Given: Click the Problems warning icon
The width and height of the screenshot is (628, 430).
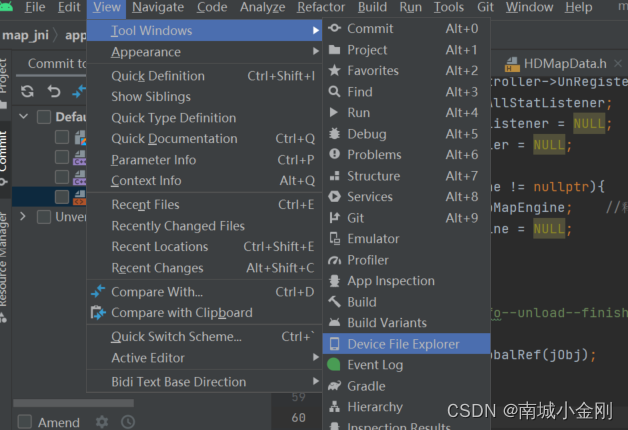Looking at the screenshot, I should [x=334, y=154].
